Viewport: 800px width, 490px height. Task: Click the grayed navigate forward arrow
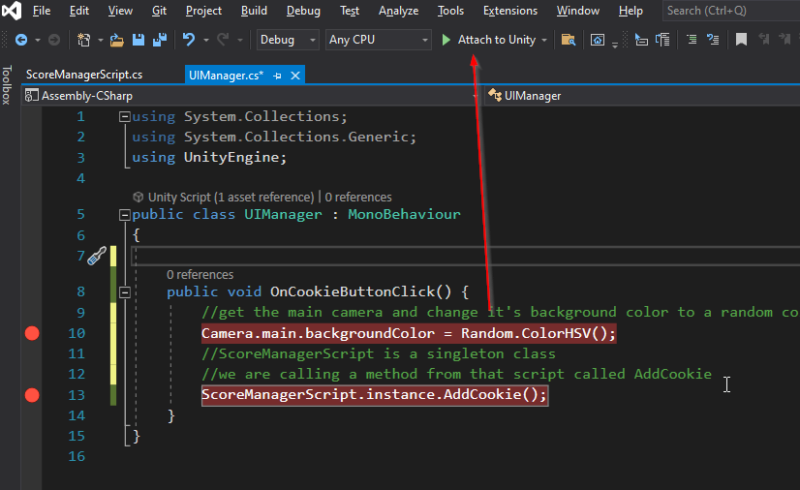pyautogui.click(x=54, y=40)
